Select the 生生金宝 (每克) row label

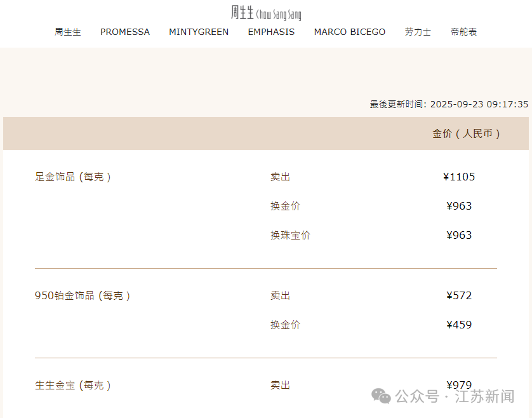73,385
